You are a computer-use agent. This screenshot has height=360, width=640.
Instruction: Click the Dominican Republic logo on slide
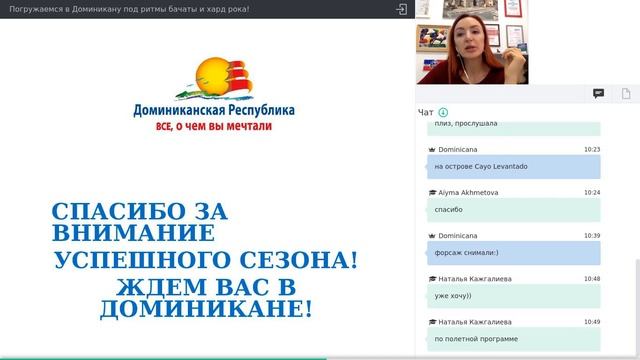214,94
